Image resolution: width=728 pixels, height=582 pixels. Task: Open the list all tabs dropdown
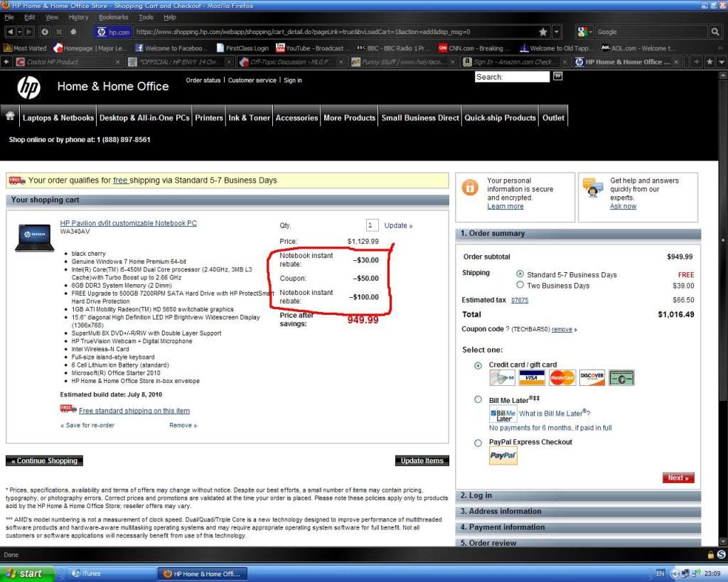722,62
